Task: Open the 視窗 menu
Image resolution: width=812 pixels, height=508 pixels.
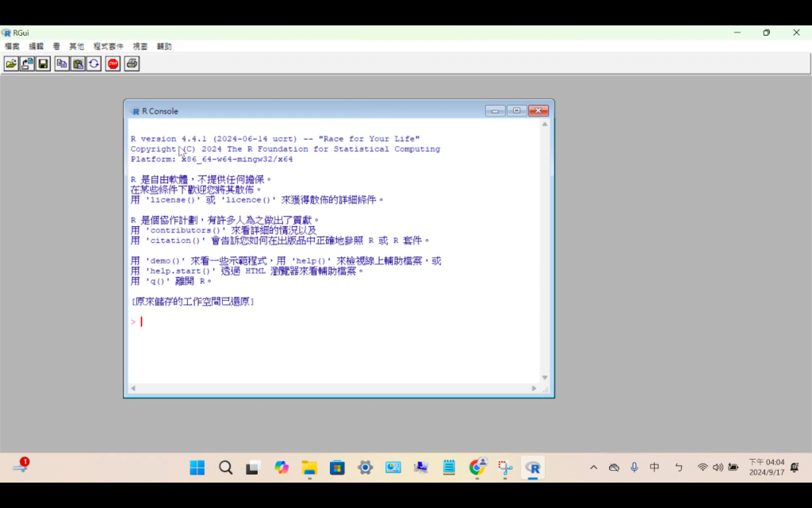Action: pyautogui.click(x=140, y=47)
